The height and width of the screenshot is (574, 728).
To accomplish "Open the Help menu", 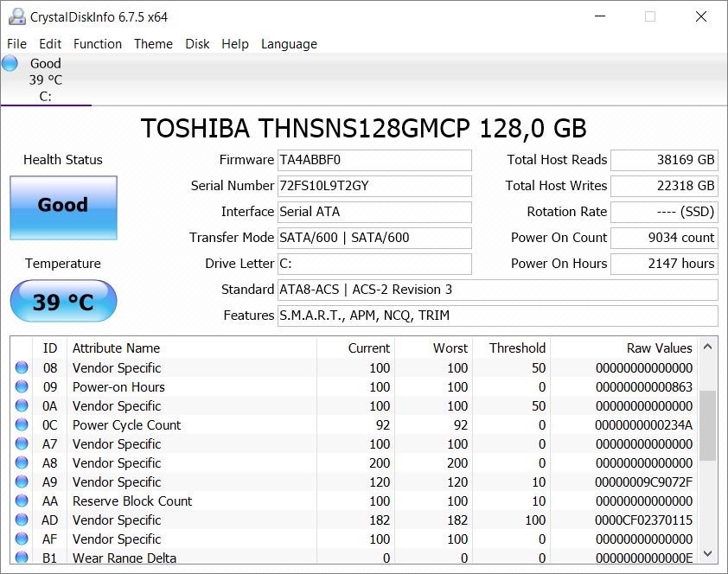I will tap(235, 43).
